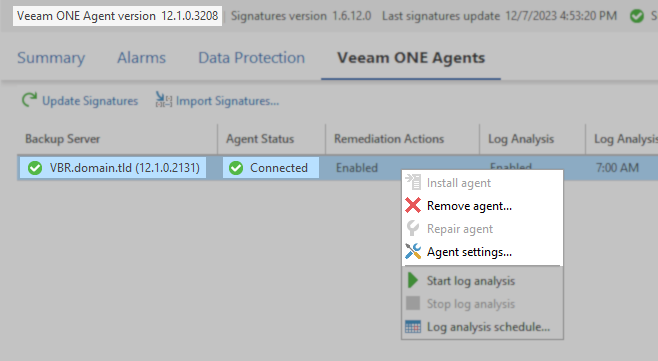The height and width of the screenshot is (361, 658).
Task: Click the Update Signatures button
Action: click(80, 100)
